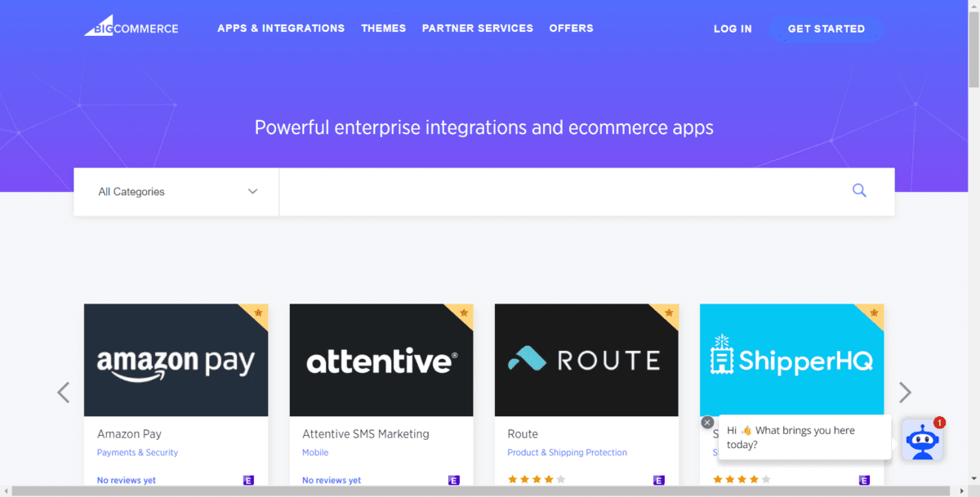The image size is (980, 497).
Task: Open the chatbot robot icon
Action: point(922,441)
